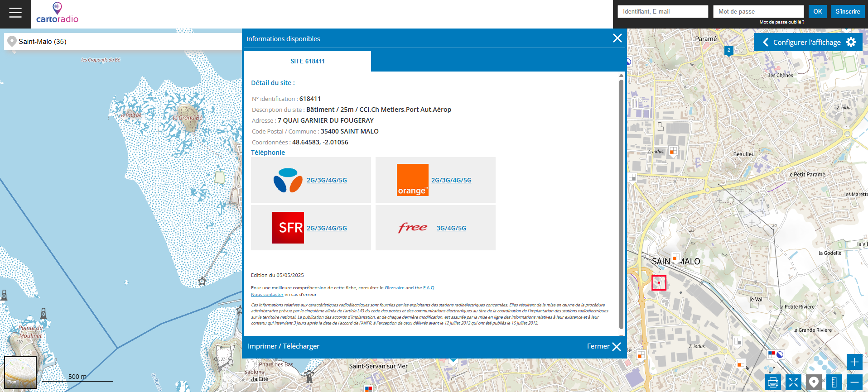Open SFR 2G/3G/4G/5G details link

coord(327,228)
